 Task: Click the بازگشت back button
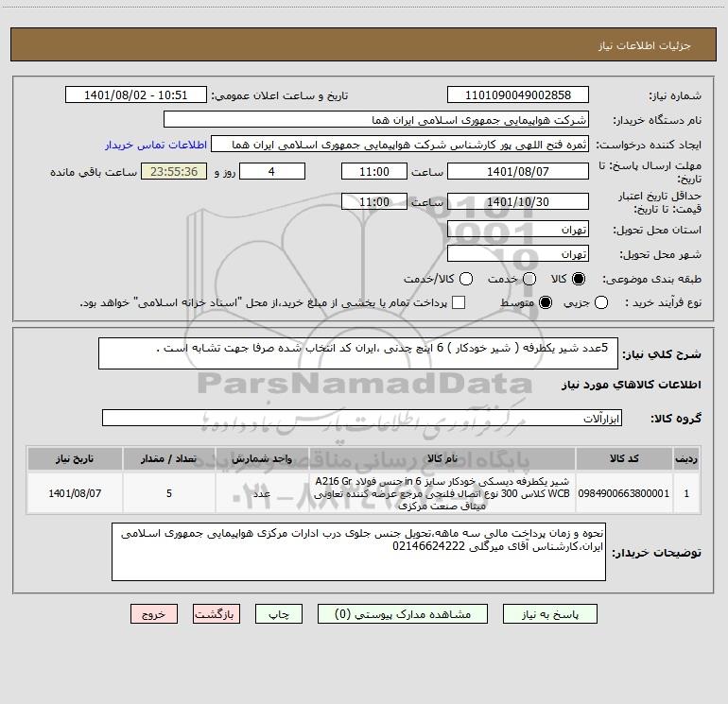point(217,614)
